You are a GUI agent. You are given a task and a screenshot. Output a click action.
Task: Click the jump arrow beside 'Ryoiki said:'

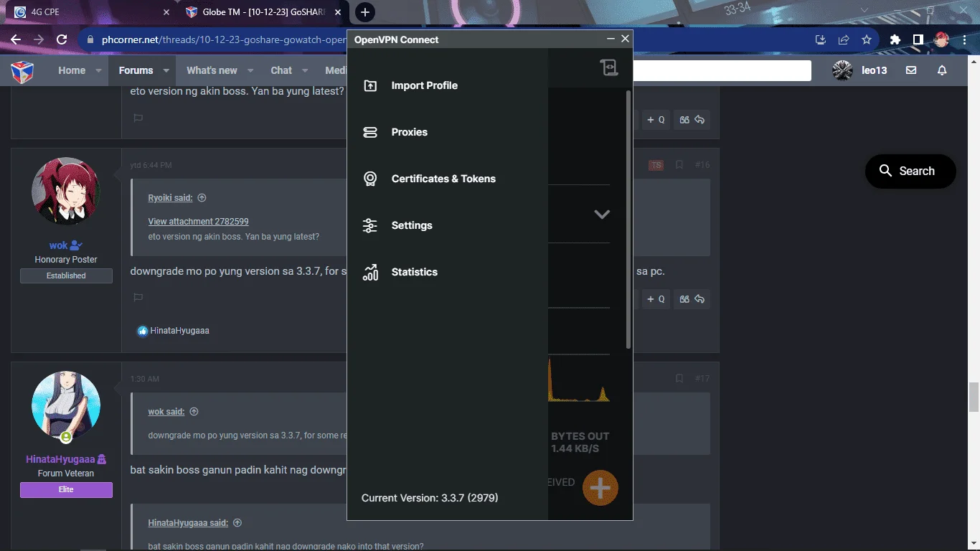202,198
